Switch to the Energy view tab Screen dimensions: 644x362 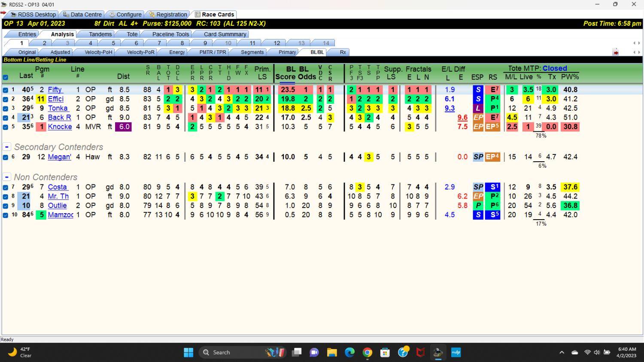point(177,52)
